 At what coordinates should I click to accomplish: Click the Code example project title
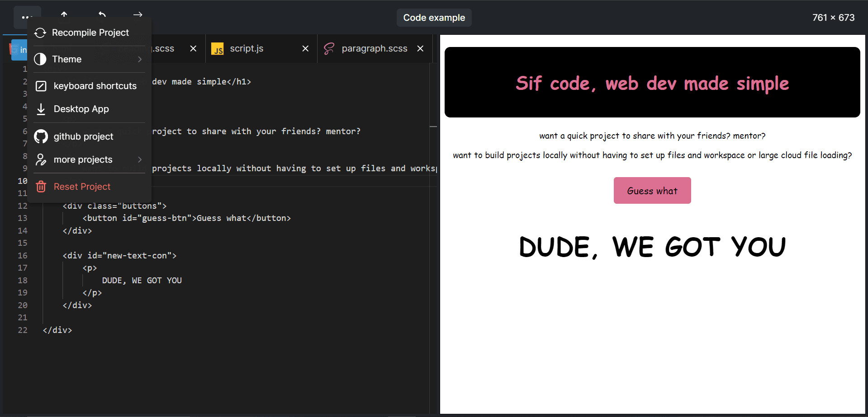434,18
